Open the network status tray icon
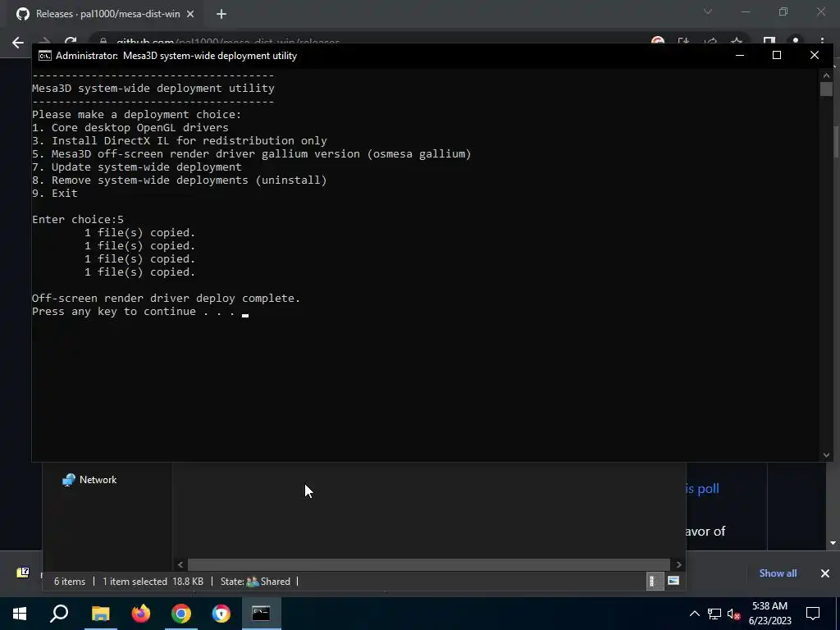Screen dimensions: 840x630 (x=714, y=614)
